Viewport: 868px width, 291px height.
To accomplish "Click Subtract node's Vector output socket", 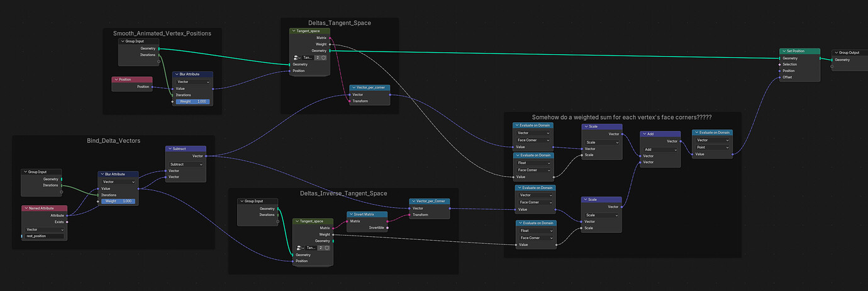I will pyautogui.click(x=206, y=156).
